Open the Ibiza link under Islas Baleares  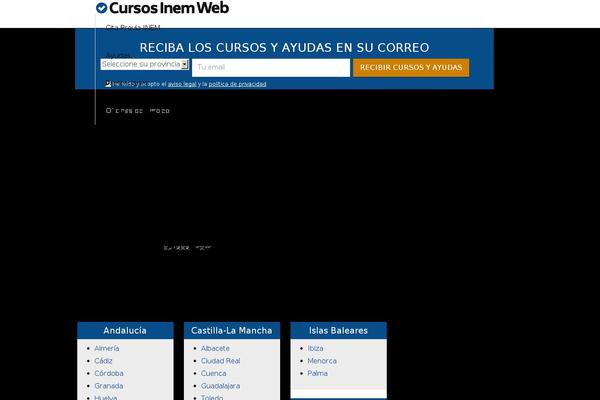(x=315, y=348)
